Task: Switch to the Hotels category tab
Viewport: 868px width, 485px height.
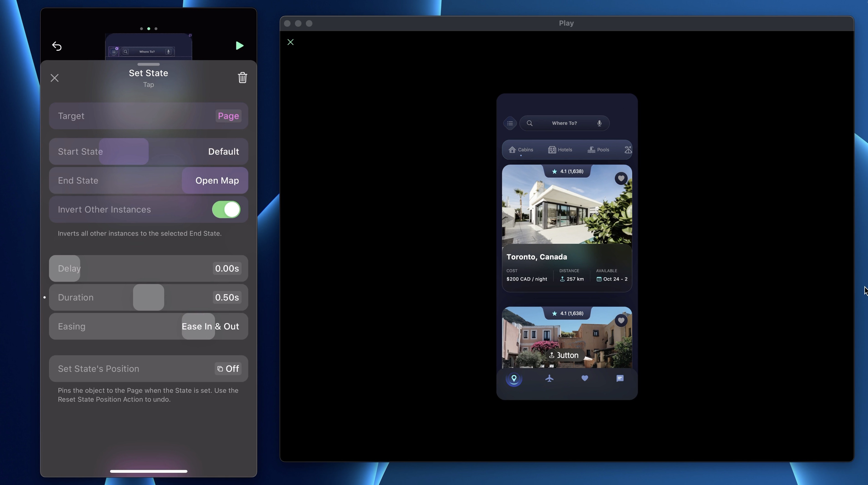Action: coord(560,150)
